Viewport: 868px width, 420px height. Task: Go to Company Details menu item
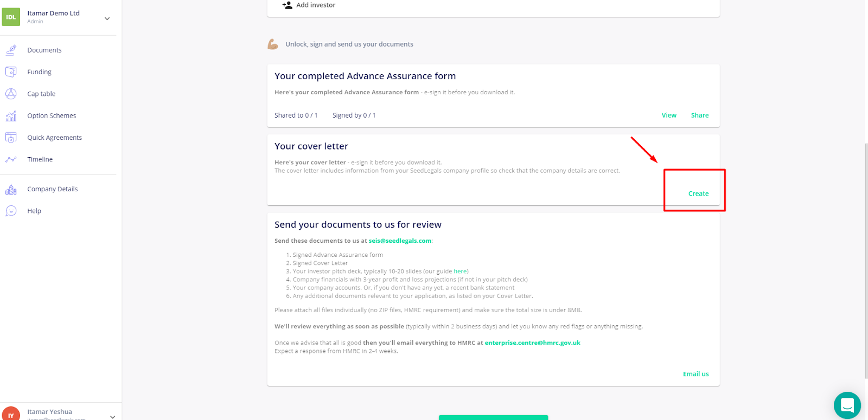pos(53,189)
